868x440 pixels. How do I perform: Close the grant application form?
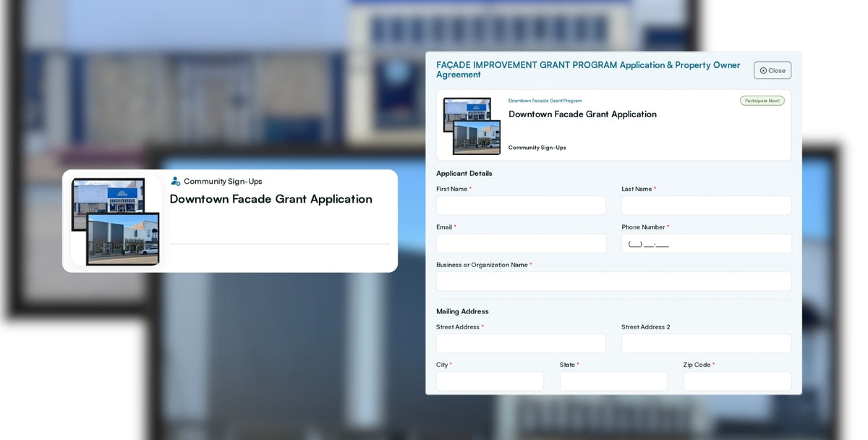point(772,70)
